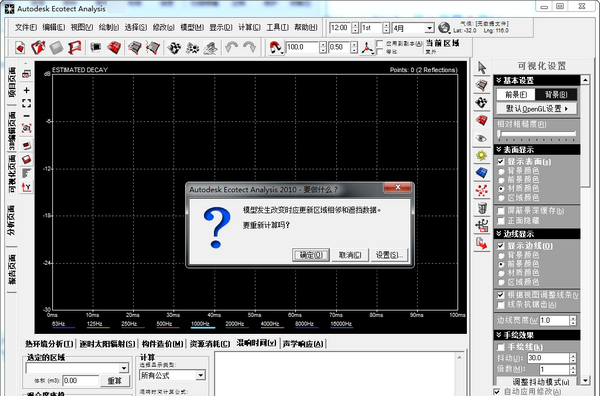Enable the 手绘线 checkbox
The height and width of the screenshot is (411, 600).
pyautogui.click(x=501, y=347)
